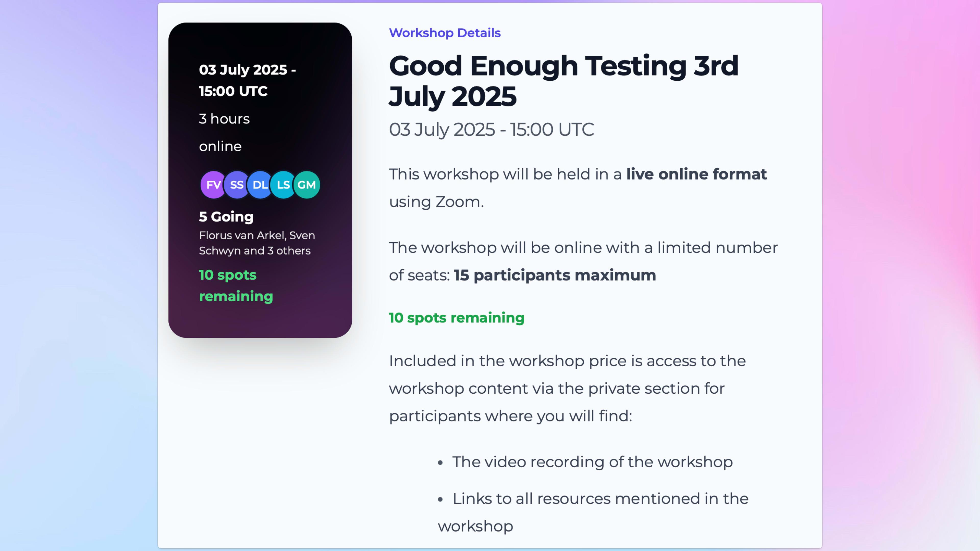Screen dimensions: 980x551
Task: Click the GM attendee avatar
Action: [307, 185]
